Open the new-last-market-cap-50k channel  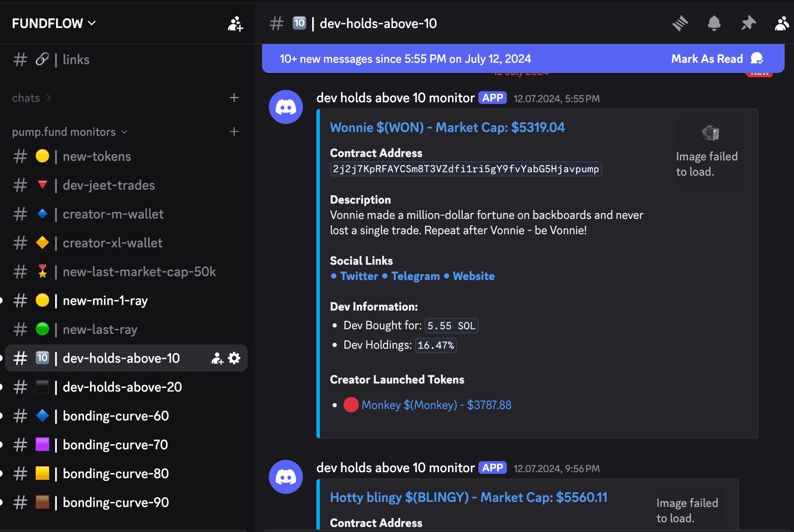pyautogui.click(x=126, y=272)
